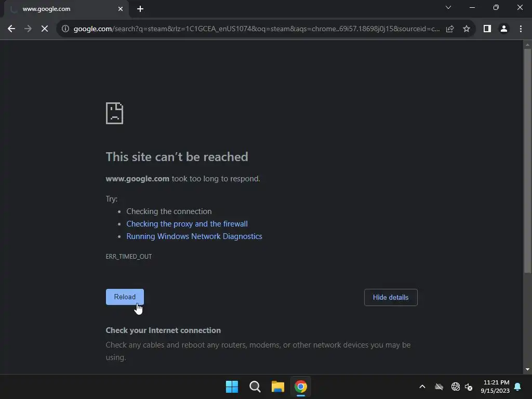Open Checking the proxy and the firewall link
The image size is (532, 399).
click(x=187, y=224)
